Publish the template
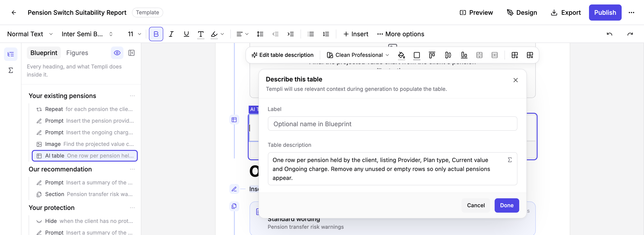This screenshot has width=644, height=235. [605, 13]
